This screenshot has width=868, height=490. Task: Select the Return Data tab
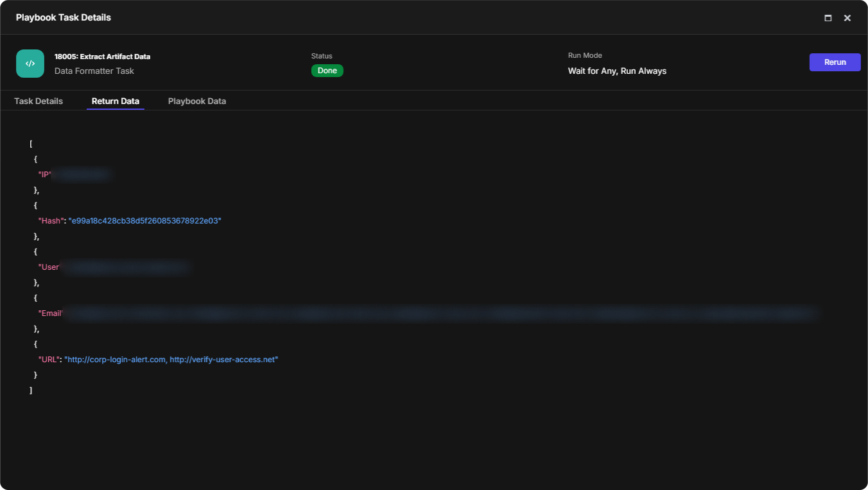tap(116, 101)
